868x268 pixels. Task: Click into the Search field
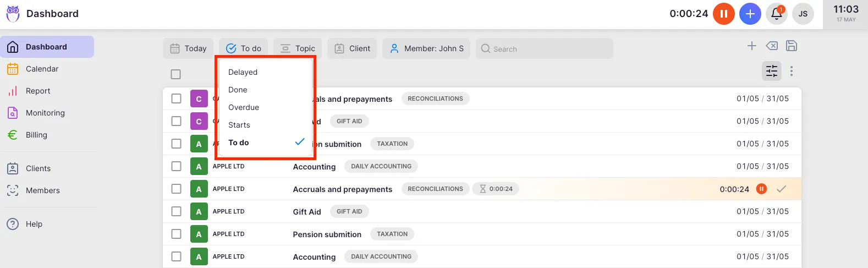[x=545, y=49]
